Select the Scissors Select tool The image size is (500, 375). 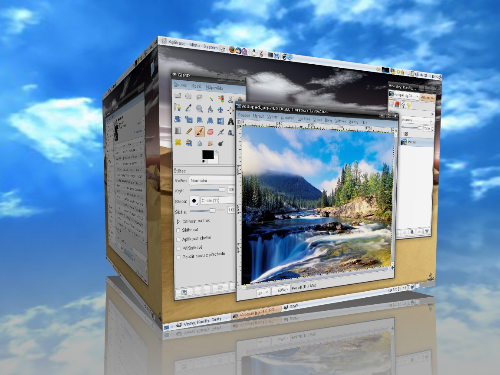point(230,99)
